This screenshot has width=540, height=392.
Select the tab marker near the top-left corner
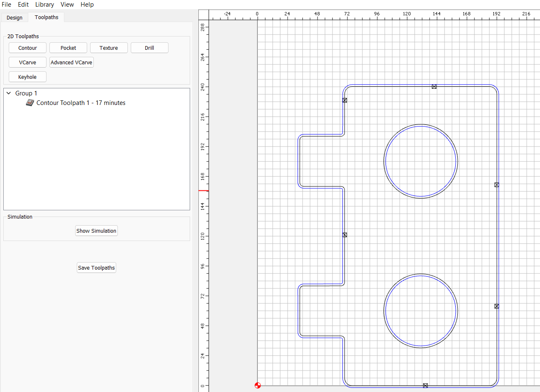(x=345, y=100)
